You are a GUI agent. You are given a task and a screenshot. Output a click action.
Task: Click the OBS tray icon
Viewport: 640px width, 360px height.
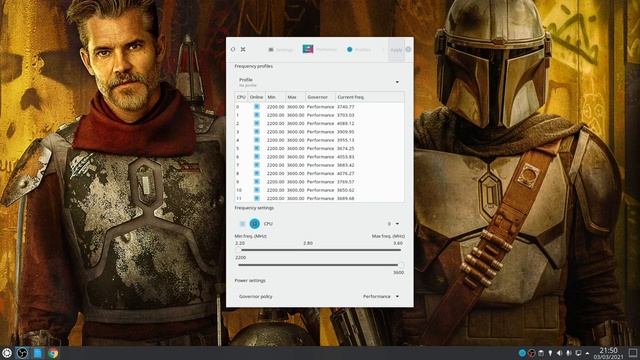coord(531,353)
